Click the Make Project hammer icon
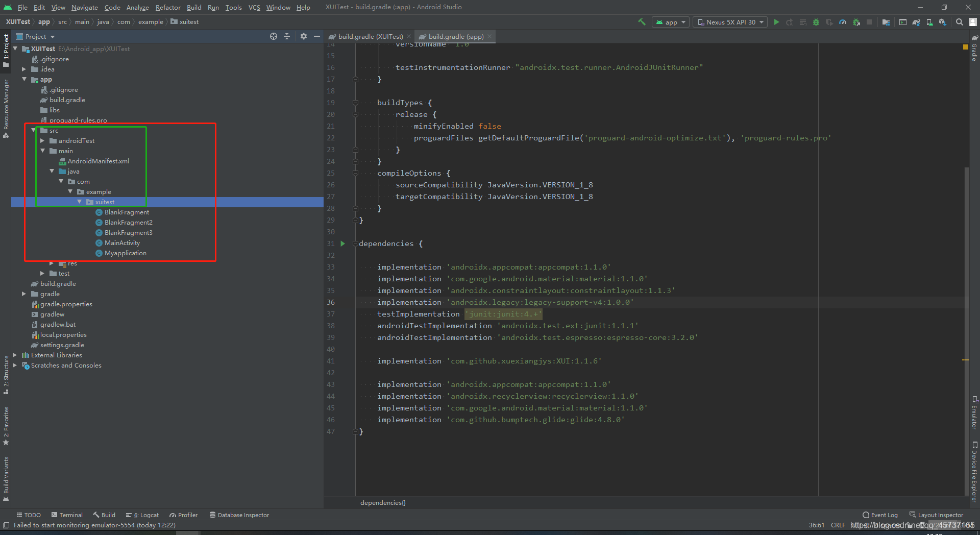 [642, 22]
